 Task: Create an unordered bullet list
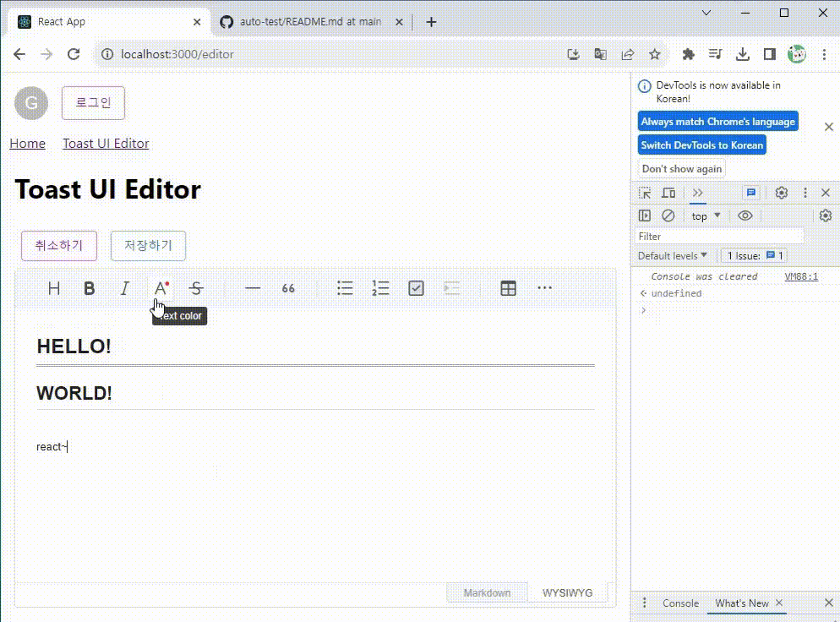click(x=345, y=288)
